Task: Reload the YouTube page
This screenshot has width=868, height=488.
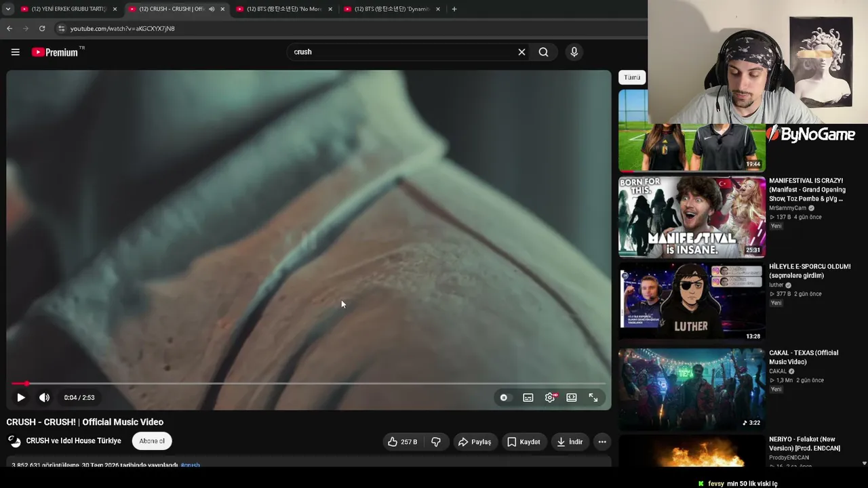Action: [42, 28]
